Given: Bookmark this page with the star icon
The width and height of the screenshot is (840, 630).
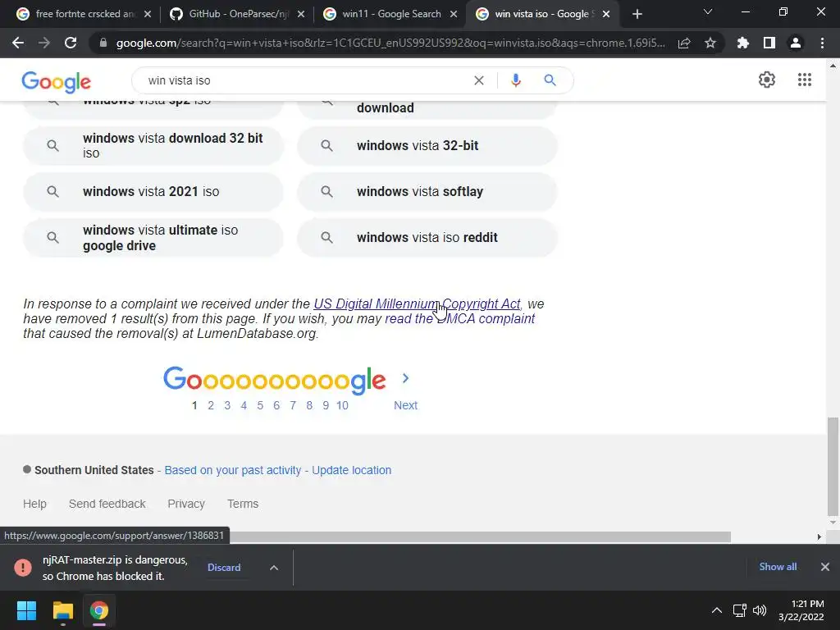Looking at the screenshot, I should (710, 43).
